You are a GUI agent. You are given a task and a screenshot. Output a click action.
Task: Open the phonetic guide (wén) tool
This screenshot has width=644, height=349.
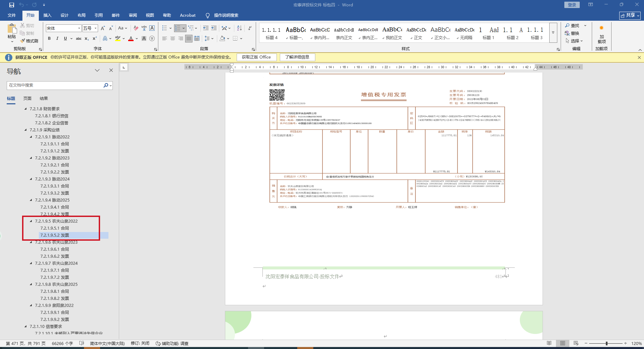(144, 28)
